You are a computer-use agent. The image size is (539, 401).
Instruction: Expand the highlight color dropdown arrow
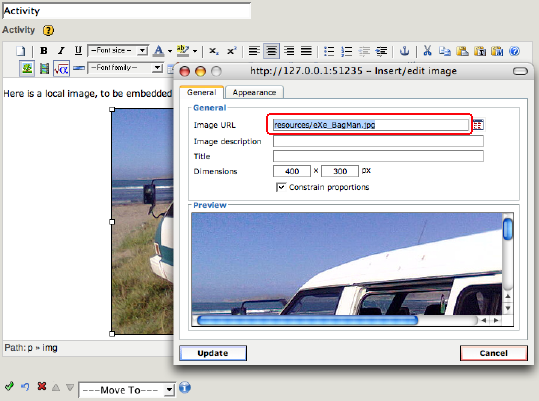[195, 51]
